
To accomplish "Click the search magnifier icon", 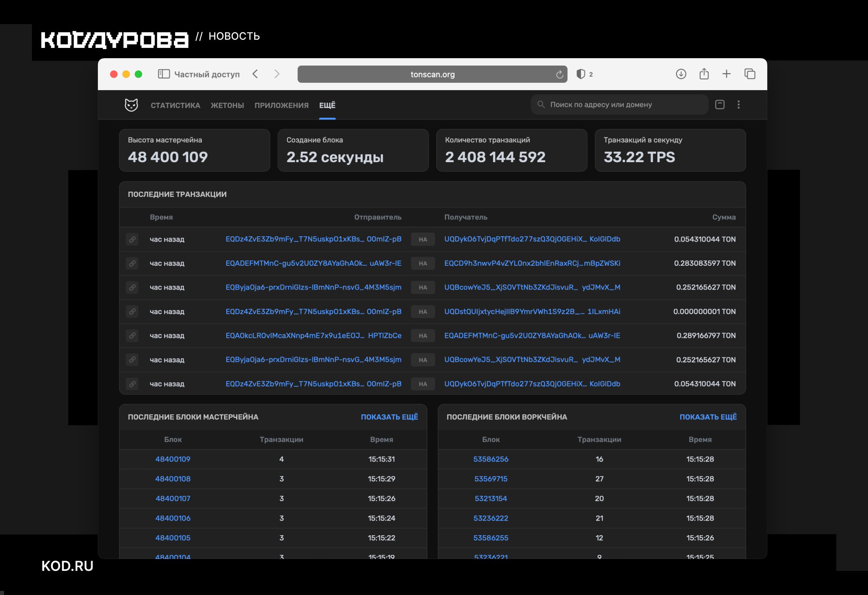I will pyautogui.click(x=541, y=104).
